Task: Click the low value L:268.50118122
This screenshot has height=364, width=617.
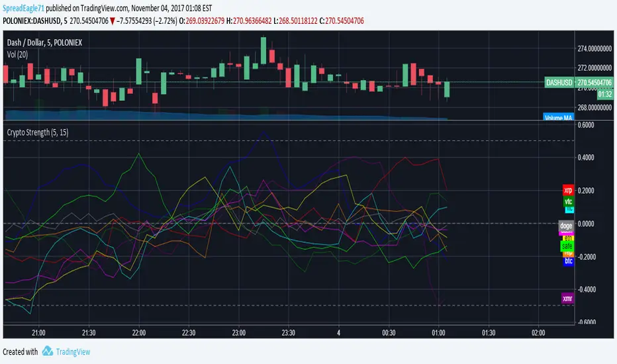Action: (295, 21)
